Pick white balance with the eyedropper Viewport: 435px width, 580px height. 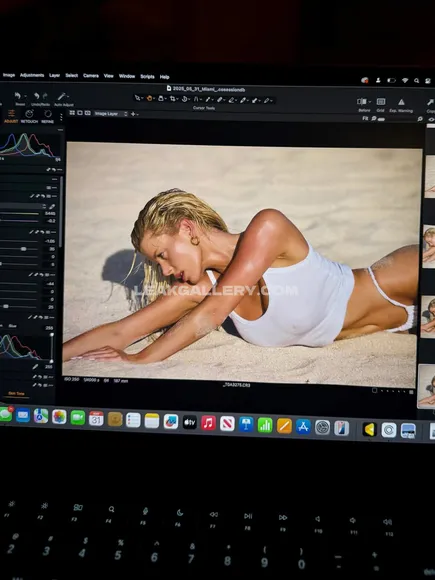[x=52, y=206]
